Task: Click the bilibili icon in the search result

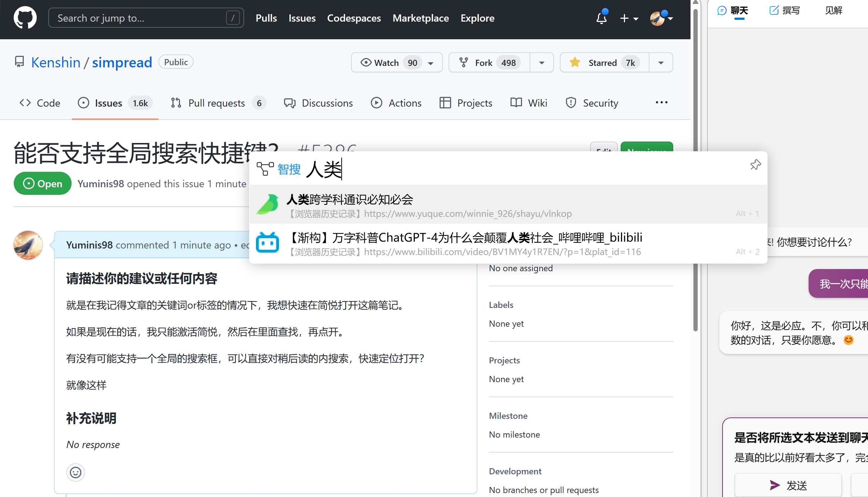Action: point(267,242)
